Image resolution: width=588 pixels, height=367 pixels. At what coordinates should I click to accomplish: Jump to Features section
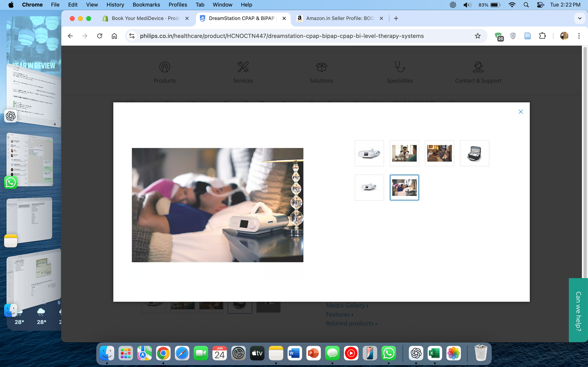coord(339,314)
